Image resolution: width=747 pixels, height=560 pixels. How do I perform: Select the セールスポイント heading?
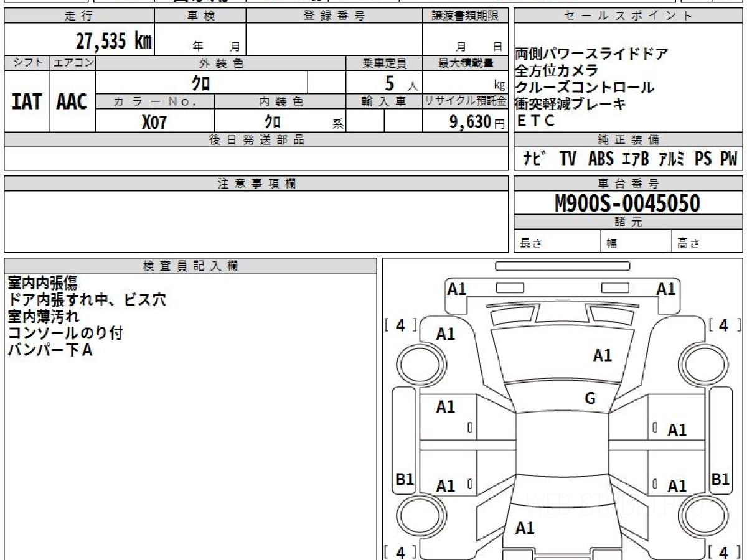pos(629,16)
